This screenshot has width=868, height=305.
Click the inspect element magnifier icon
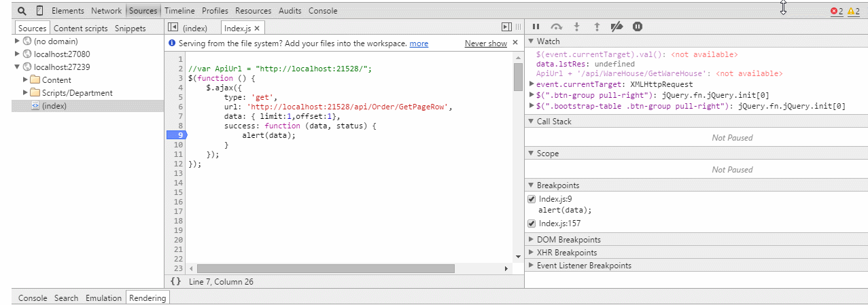[22, 11]
